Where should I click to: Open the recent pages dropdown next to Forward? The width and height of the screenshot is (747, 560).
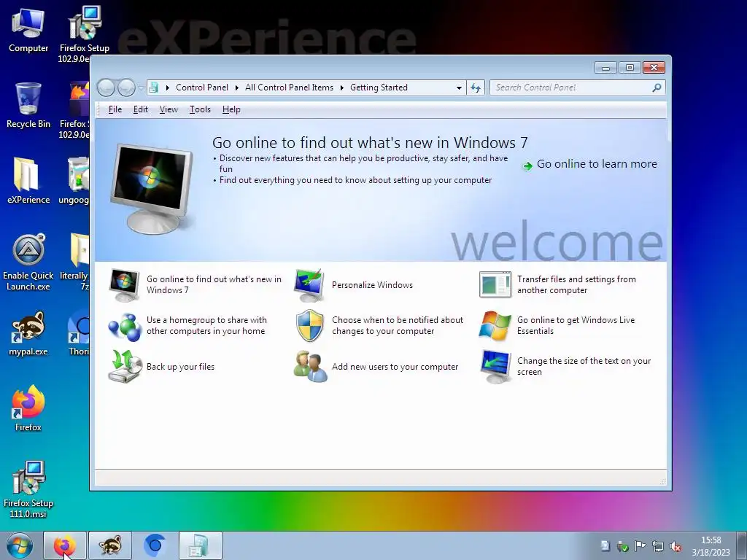pos(141,87)
